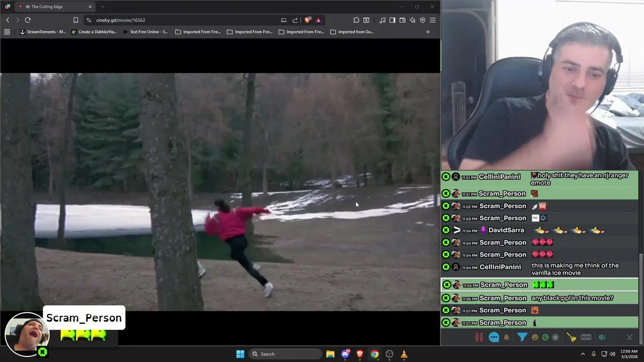644x362 pixels.
Task: Click the streamer webcam feed
Action: 542,84
